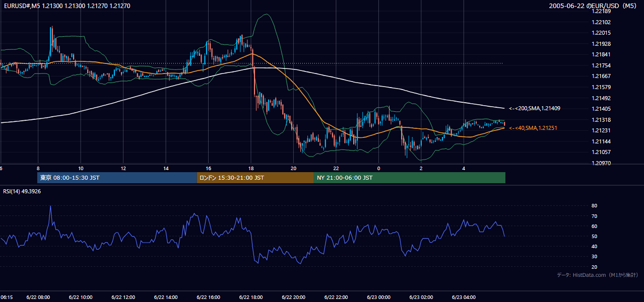Click price axis value 1.21667

pos(602,76)
